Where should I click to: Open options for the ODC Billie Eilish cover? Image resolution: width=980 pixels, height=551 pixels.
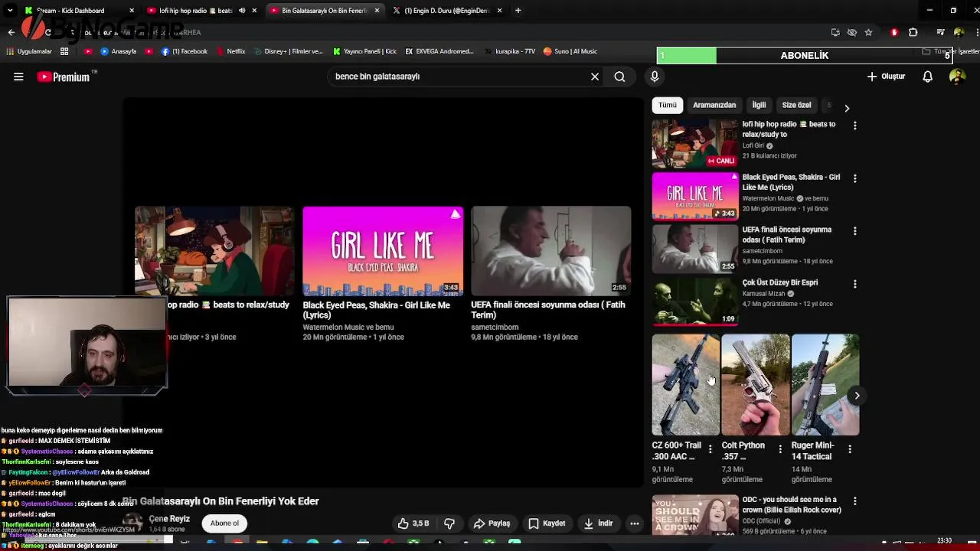[x=855, y=501]
